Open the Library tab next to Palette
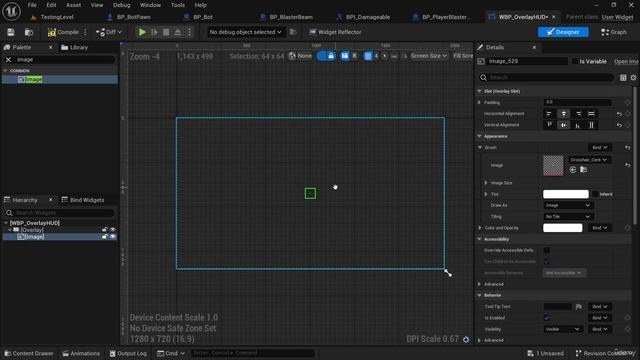Viewport: 640px width, 360px height. (x=75, y=47)
